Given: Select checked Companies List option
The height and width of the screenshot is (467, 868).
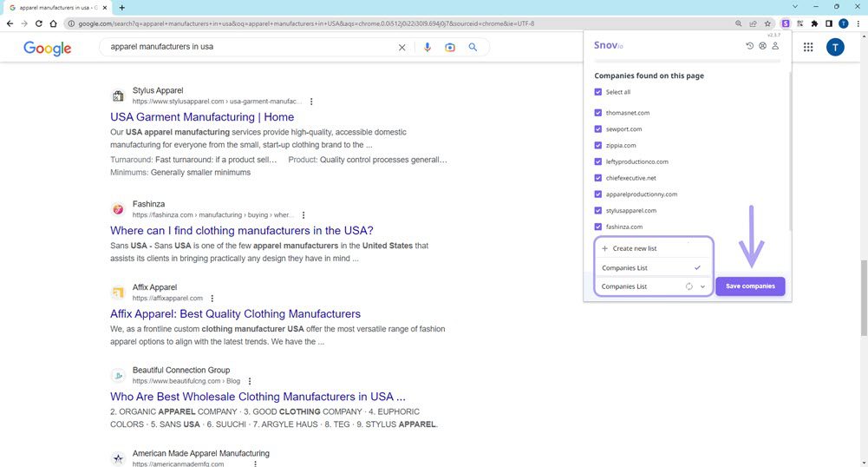Looking at the screenshot, I should click(x=653, y=267).
